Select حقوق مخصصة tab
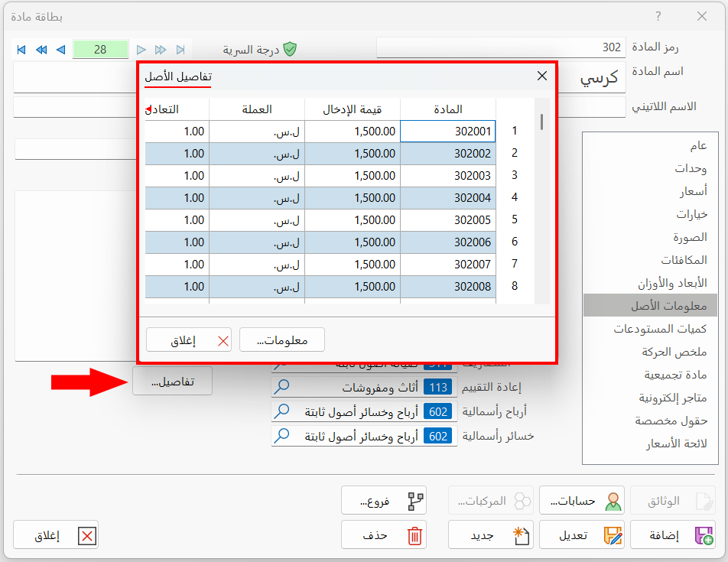 coord(650,421)
